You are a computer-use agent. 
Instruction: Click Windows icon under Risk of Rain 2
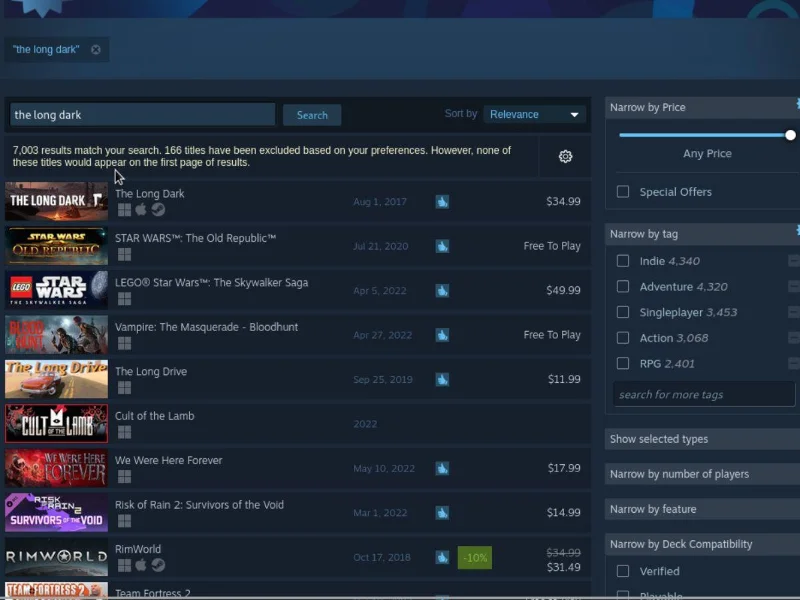click(x=124, y=520)
